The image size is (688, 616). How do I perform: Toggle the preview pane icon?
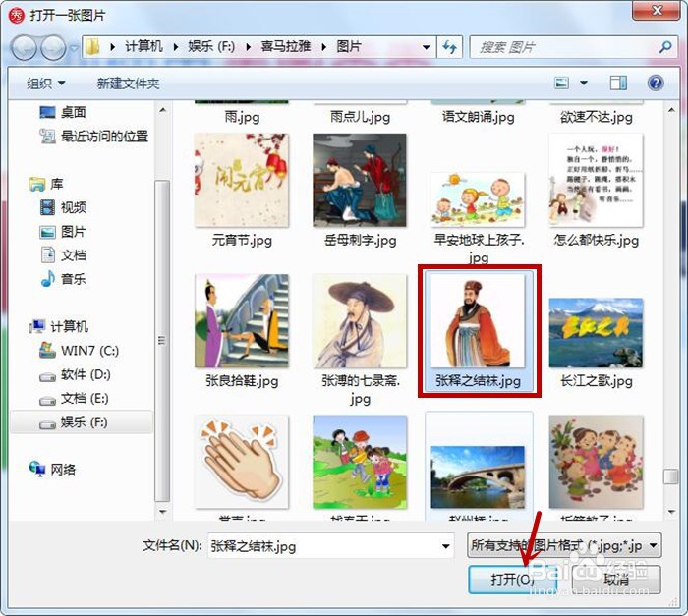click(x=618, y=83)
